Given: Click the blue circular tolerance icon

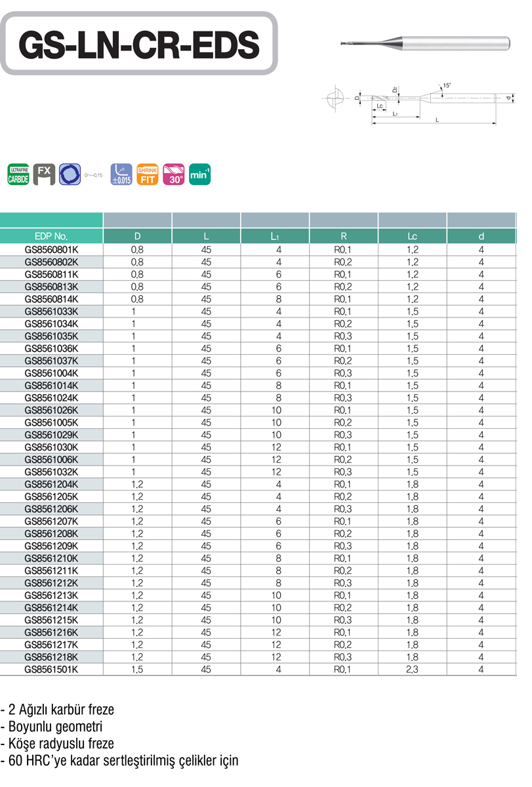Looking at the screenshot, I should tap(69, 174).
